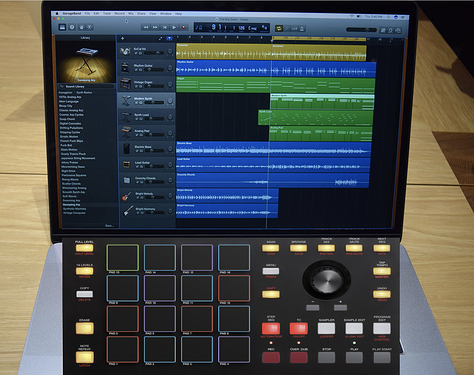This screenshot has width=474, height=375.
Task: Select the Modern Synth track icon
Action: coord(126,100)
